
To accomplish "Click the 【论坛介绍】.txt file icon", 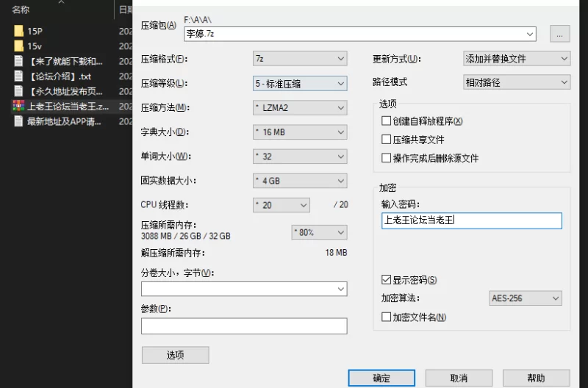I will click(x=18, y=76).
